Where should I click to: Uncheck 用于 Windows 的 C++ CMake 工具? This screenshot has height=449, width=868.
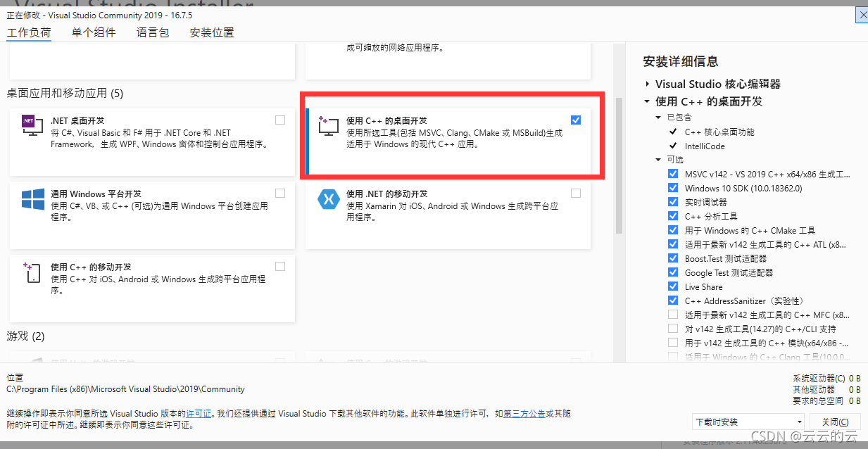[673, 230]
